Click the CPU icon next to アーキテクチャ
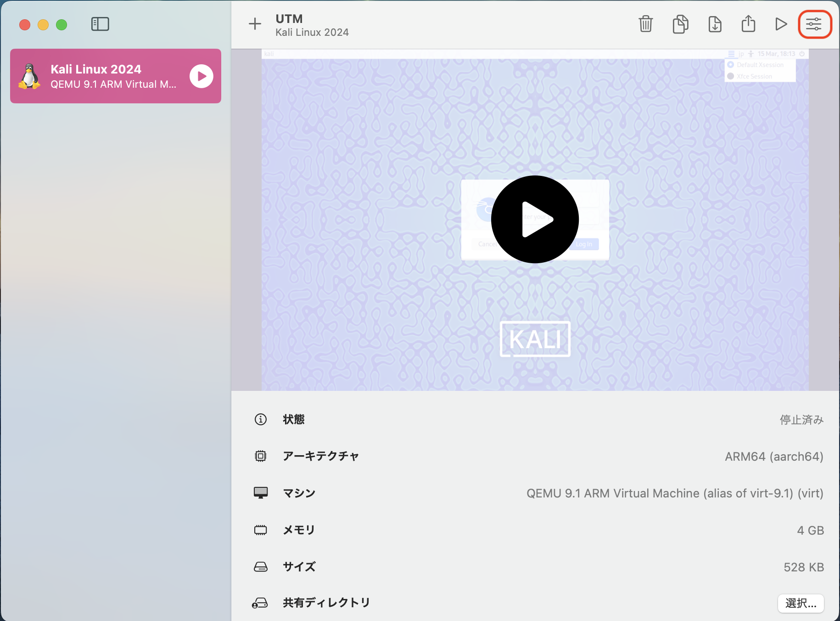This screenshot has height=621, width=840. [x=260, y=456]
